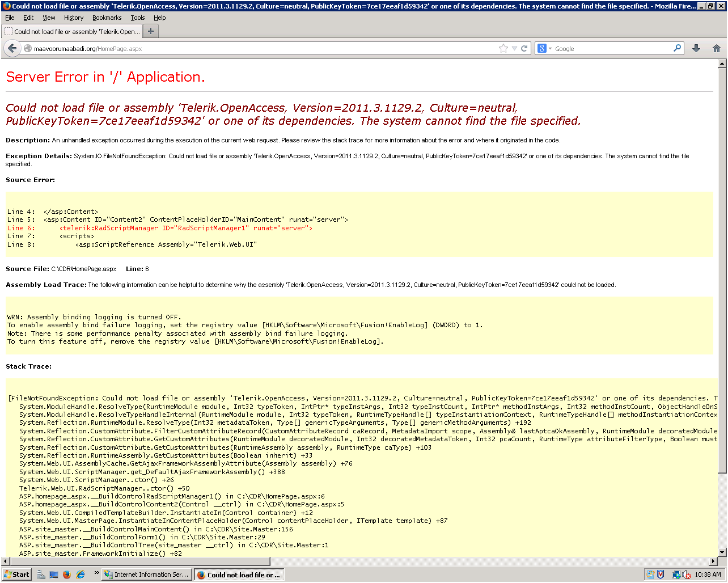Viewport: 728px width, 583px height.
Task: Click the Firefox 'Could not load file' taskbar button
Action: (239, 574)
